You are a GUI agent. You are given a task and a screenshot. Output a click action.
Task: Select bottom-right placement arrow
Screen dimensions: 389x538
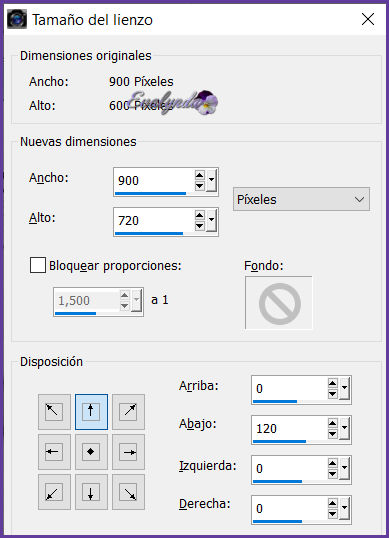(128, 492)
